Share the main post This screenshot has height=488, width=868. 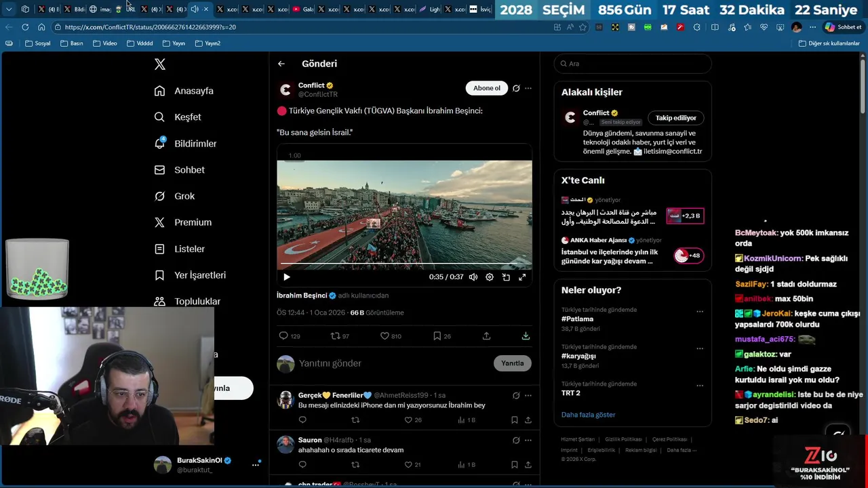[x=486, y=336]
